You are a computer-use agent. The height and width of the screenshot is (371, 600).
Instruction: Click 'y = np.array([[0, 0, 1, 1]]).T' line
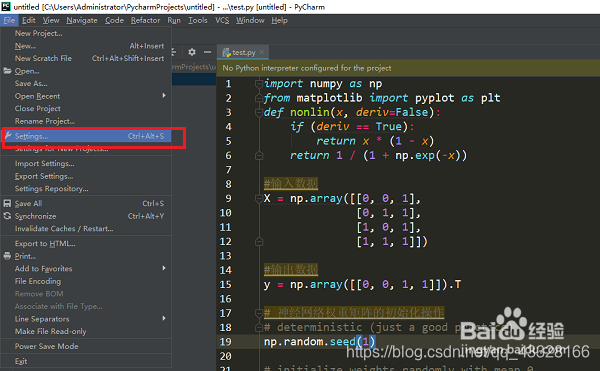point(362,285)
